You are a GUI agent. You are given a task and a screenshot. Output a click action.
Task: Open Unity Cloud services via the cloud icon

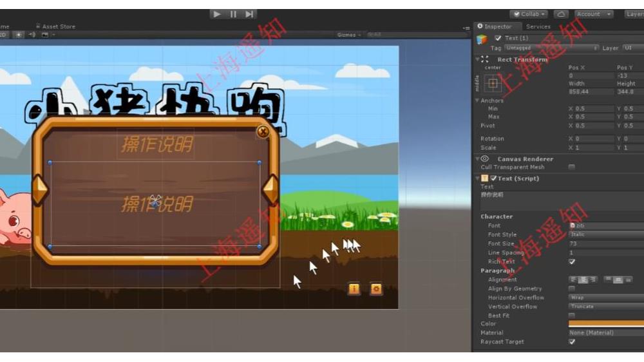(561, 14)
